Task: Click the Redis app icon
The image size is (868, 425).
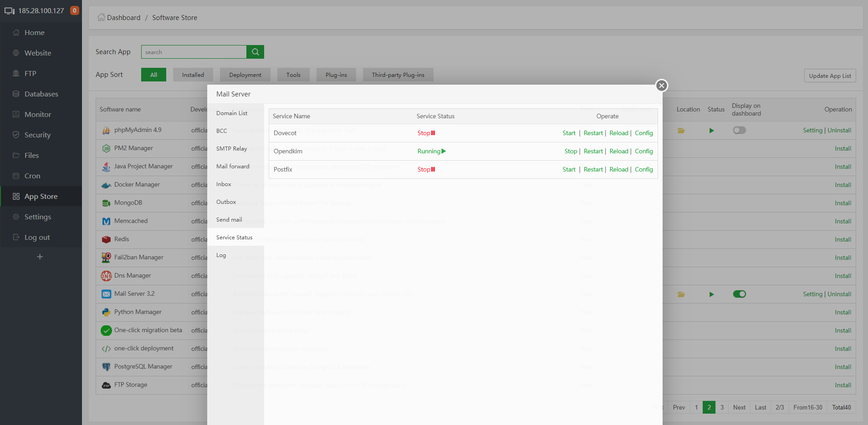Action: (x=106, y=239)
